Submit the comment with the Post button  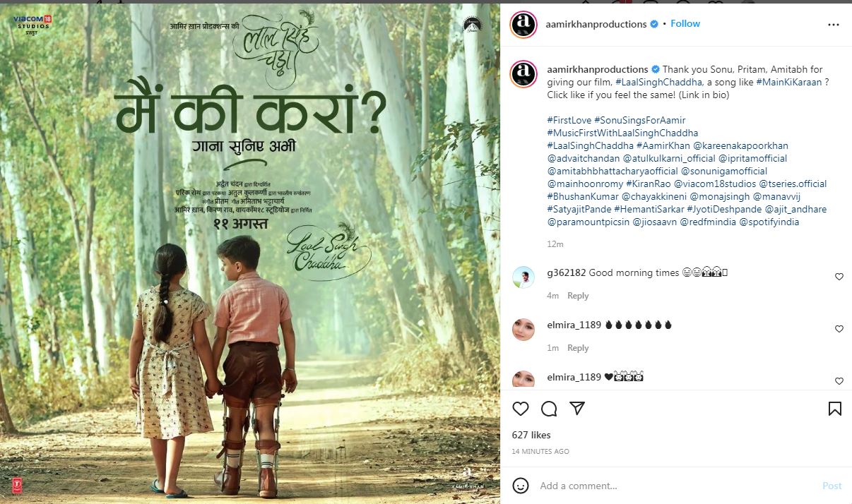pos(832,486)
